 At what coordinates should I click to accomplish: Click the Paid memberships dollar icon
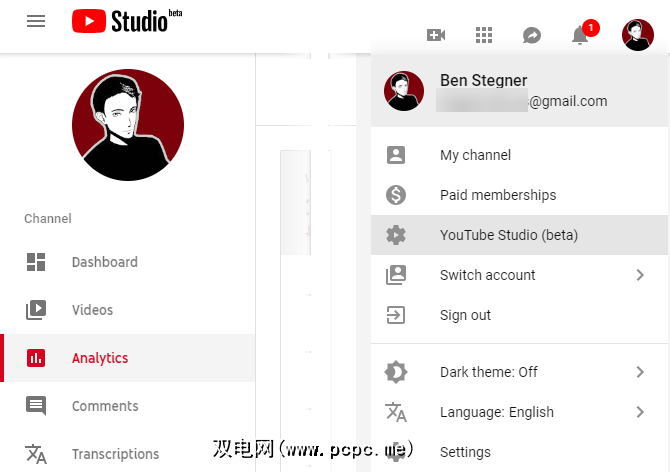[396, 195]
